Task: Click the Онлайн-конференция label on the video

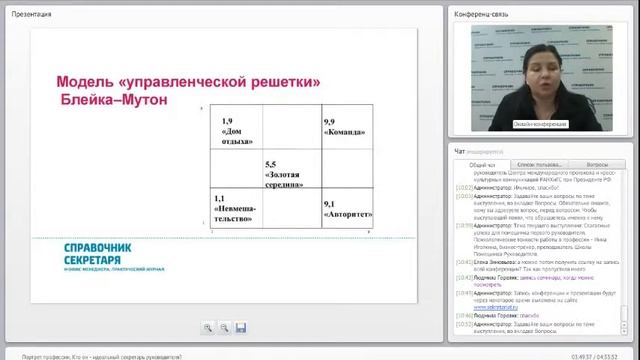Action: click(x=540, y=124)
